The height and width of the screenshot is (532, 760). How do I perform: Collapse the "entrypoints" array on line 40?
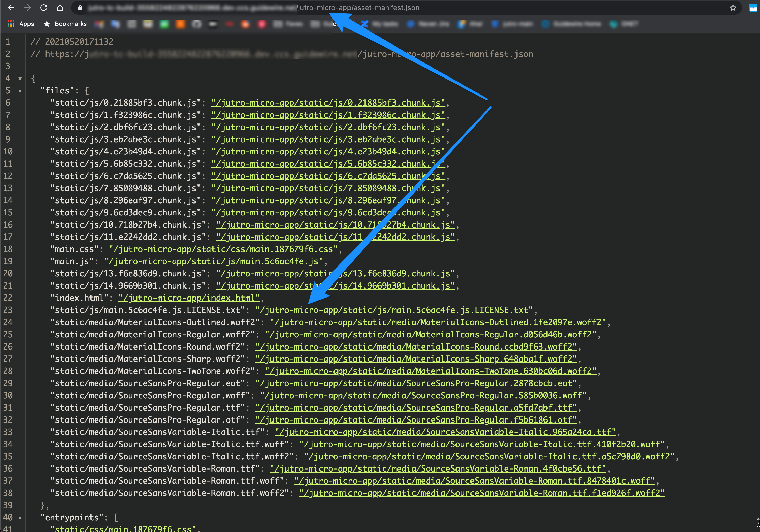(x=20, y=518)
